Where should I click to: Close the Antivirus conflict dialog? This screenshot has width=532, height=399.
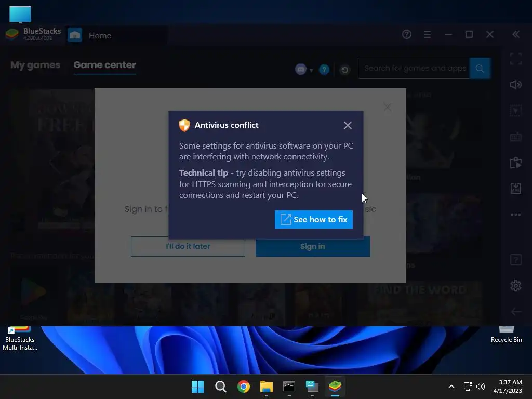pyautogui.click(x=348, y=125)
